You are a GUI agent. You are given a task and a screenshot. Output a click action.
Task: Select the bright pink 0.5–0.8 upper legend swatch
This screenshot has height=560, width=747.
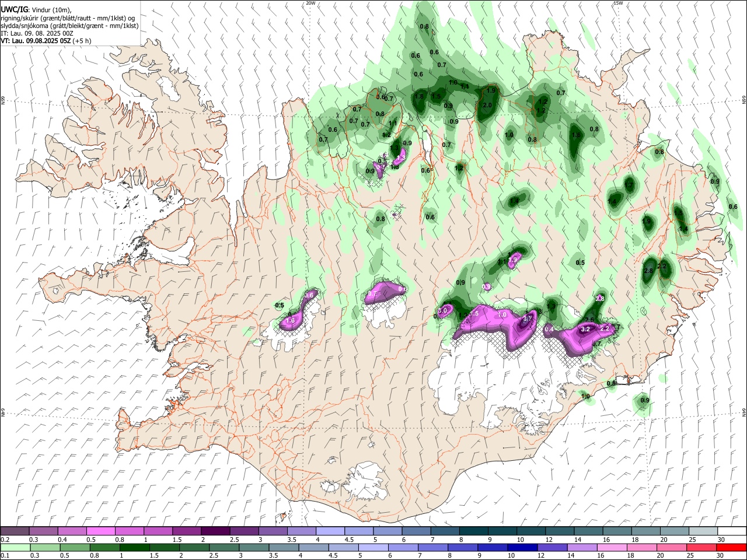click(x=100, y=531)
